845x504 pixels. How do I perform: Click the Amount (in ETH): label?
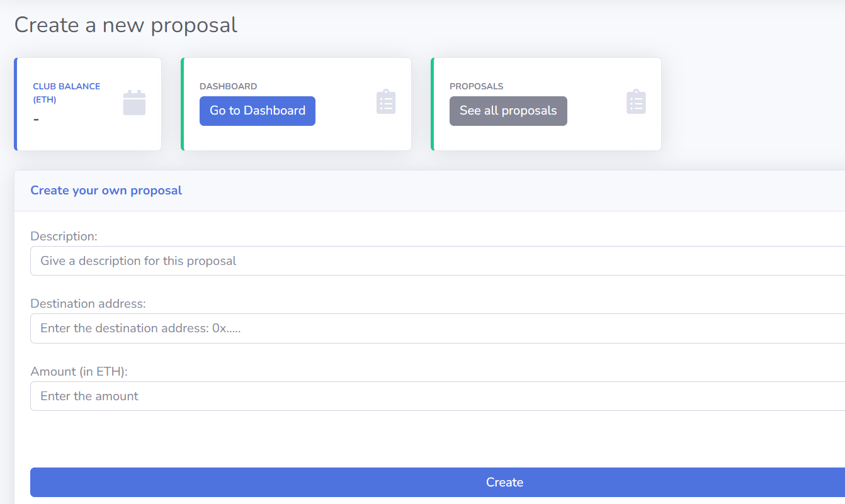[79, 371]
